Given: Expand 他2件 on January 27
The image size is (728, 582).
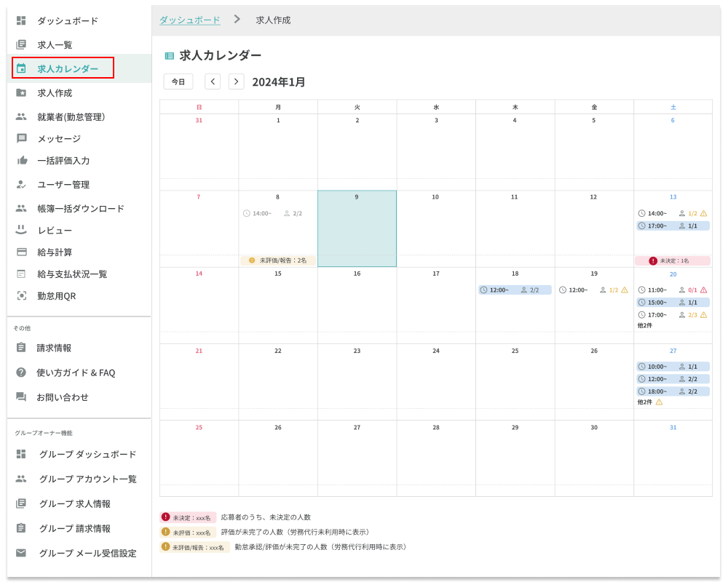Looking at the screenshot, I should 645,402.
